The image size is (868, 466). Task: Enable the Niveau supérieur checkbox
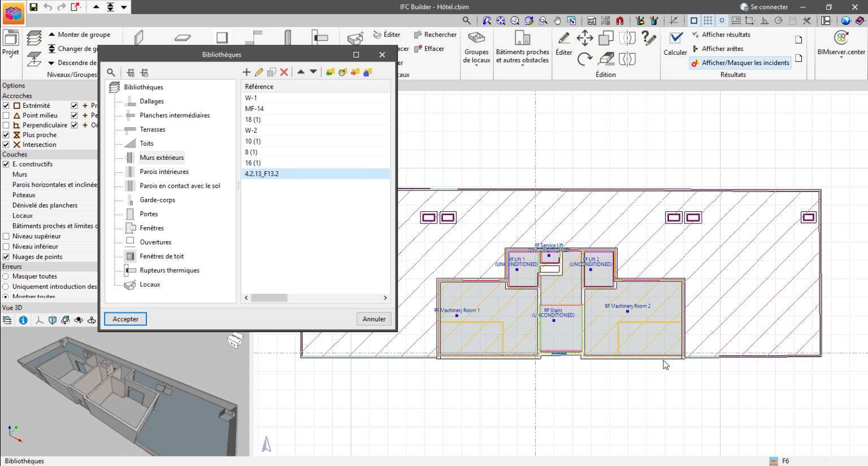coord(6,237)
